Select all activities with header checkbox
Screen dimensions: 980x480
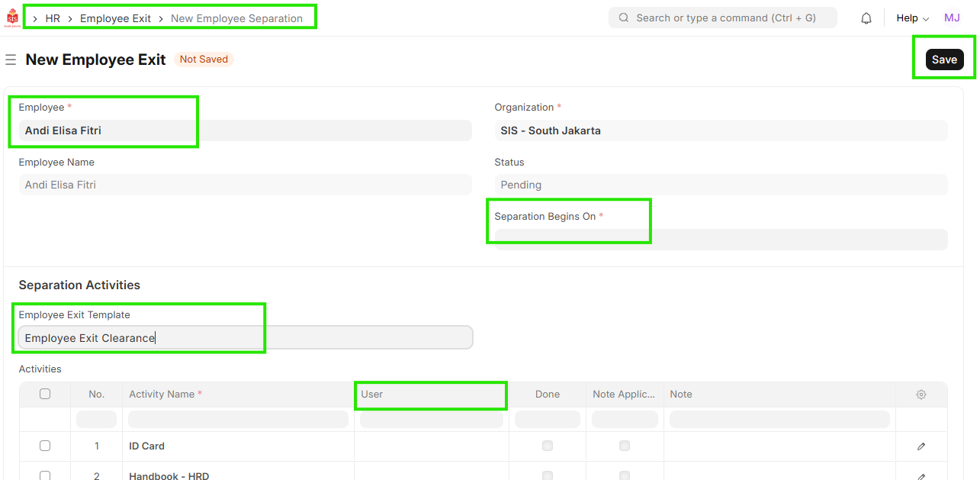(45, 395)
